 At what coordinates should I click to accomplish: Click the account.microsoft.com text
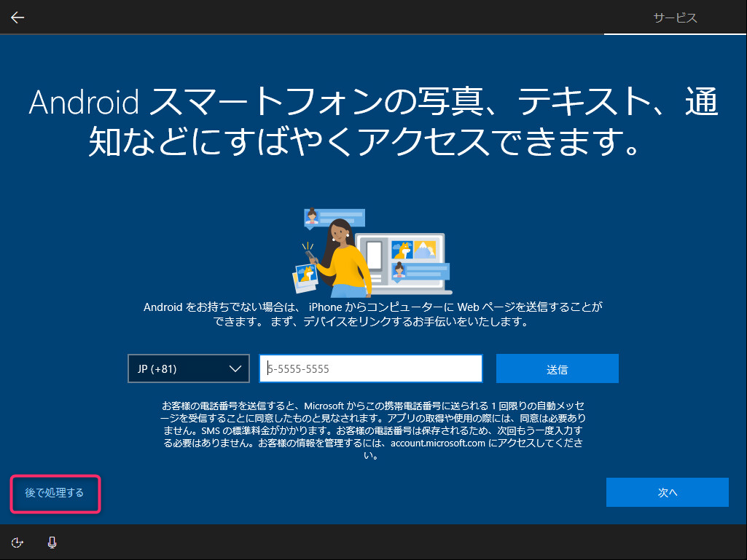(x=438, y=443)
